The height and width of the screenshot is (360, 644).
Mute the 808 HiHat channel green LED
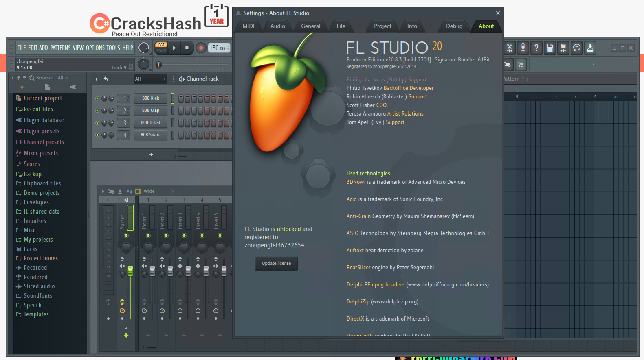97,123
